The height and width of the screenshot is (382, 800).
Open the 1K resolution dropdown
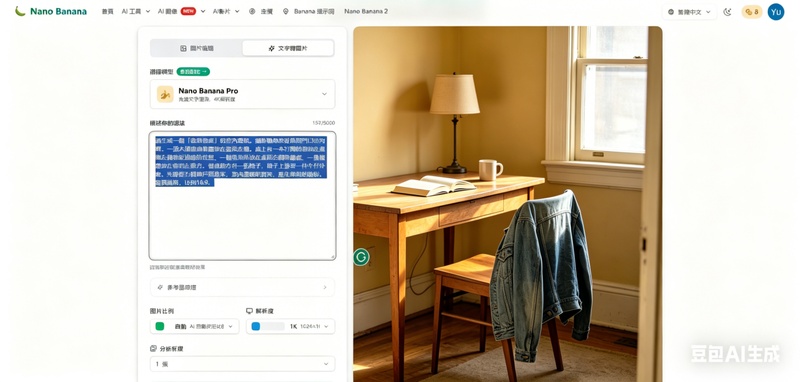click(x=290, y=326)
